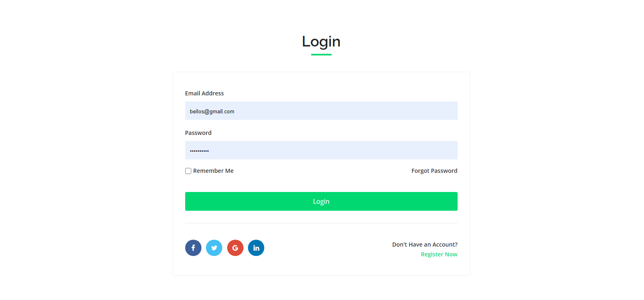
Task: Focus the Email Address input field
Action: 321,111
